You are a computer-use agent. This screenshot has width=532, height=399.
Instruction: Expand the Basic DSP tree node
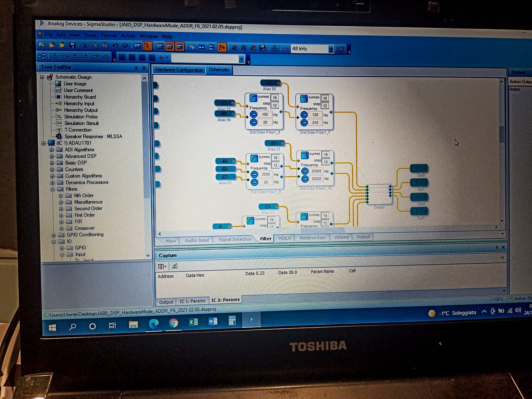point(52,163)
